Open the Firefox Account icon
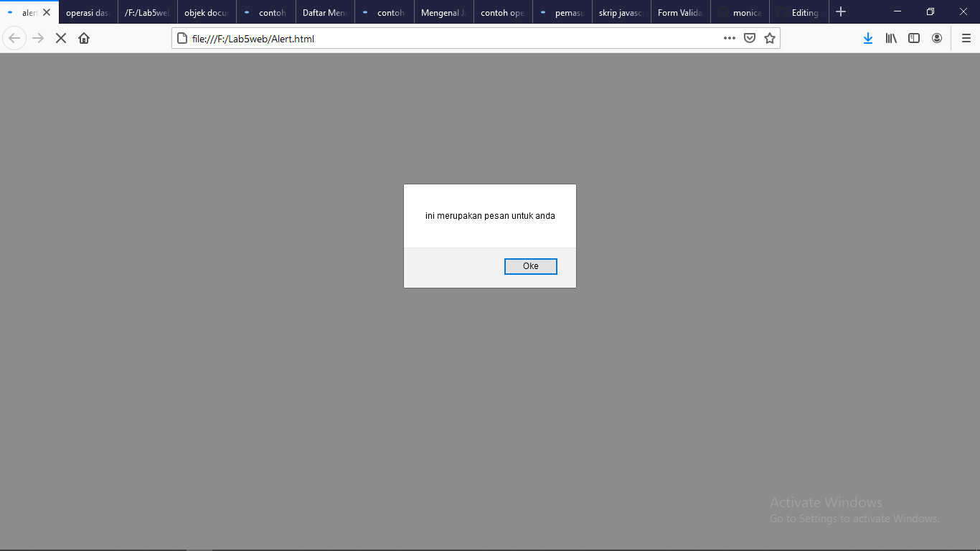Image resolution: width=980 pixels, height=551 pixels. pos(937,38)
